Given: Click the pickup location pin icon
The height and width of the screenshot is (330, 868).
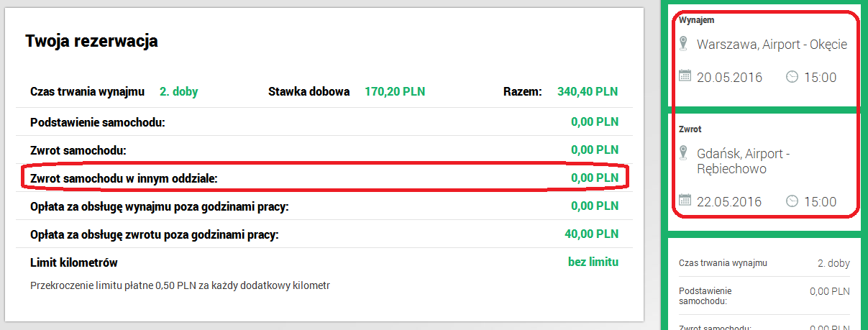Looking at the screenshot, I should (x=684, y=44).
